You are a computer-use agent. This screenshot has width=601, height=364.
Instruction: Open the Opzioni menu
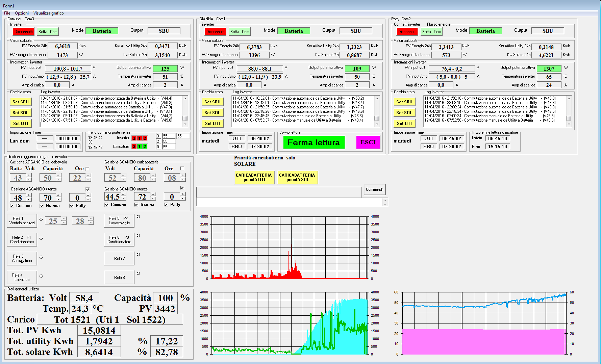coord(22,13)
